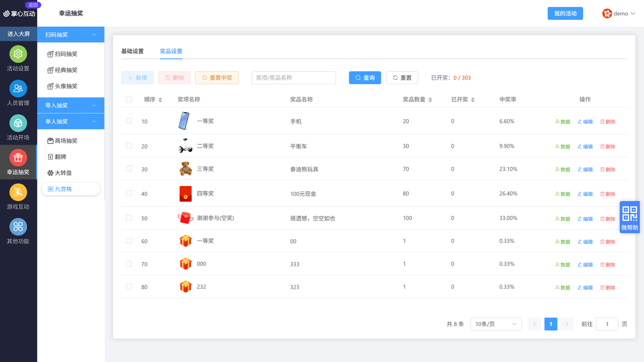Sort by 已开奖 column arrows
The height and width of the screenshot is (362, 644).
[x=472, y=100]
